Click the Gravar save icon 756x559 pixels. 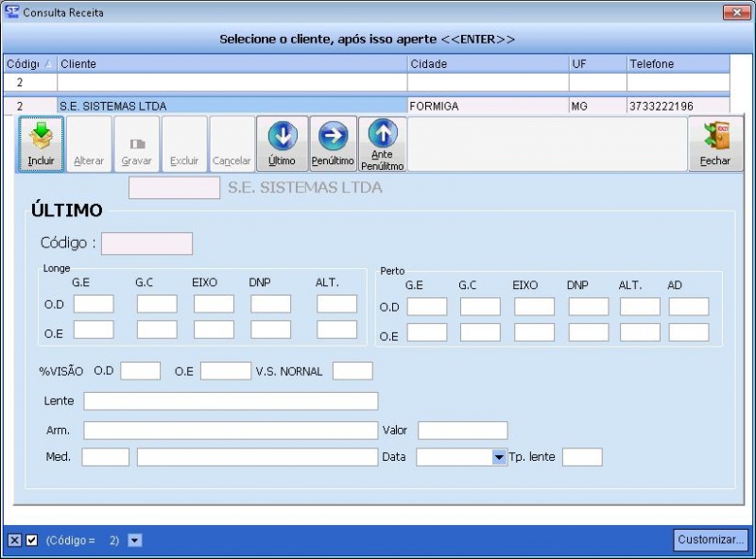[x=136, y=144]
